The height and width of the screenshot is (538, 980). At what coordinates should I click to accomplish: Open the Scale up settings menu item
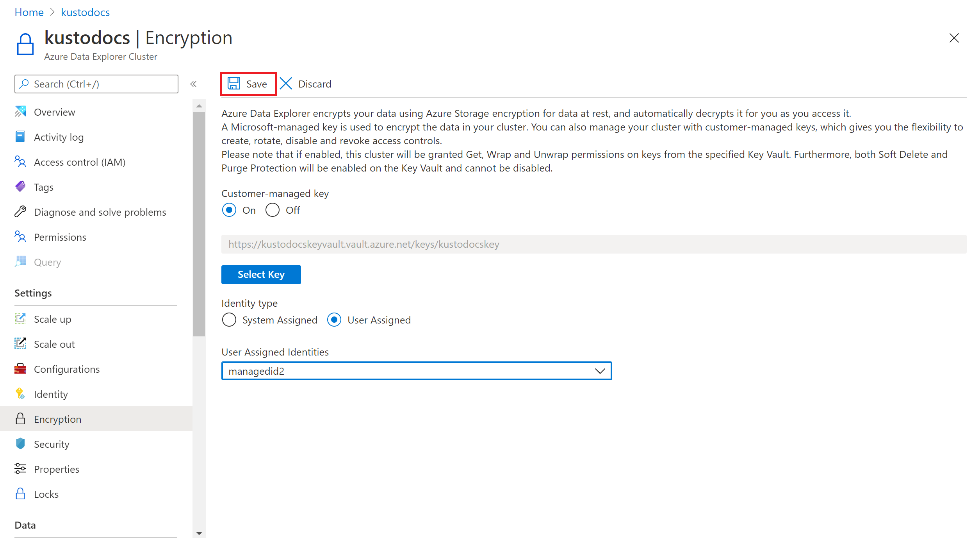52,319
